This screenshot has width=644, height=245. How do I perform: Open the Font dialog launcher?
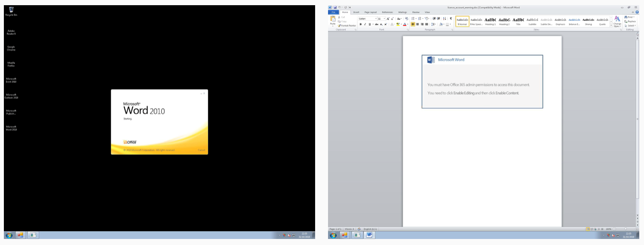coord(408,30)
